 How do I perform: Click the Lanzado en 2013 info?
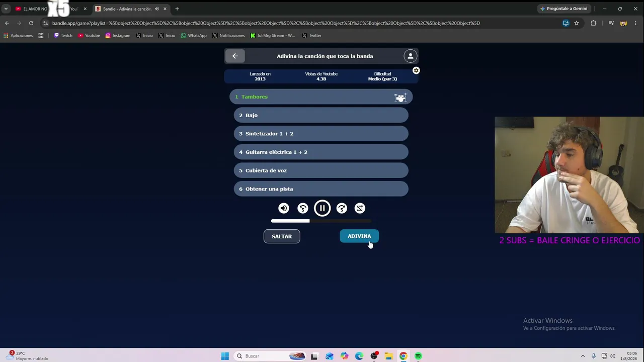click(260, 76)
